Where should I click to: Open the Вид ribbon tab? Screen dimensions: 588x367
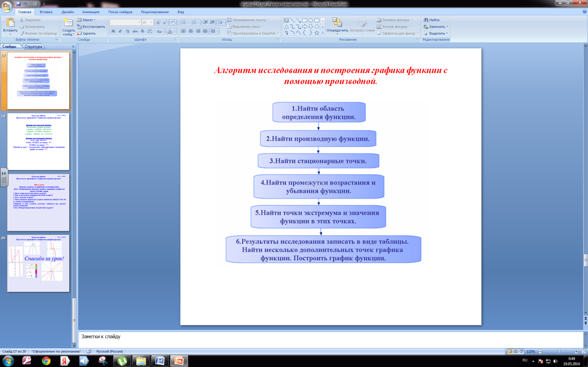181,12
